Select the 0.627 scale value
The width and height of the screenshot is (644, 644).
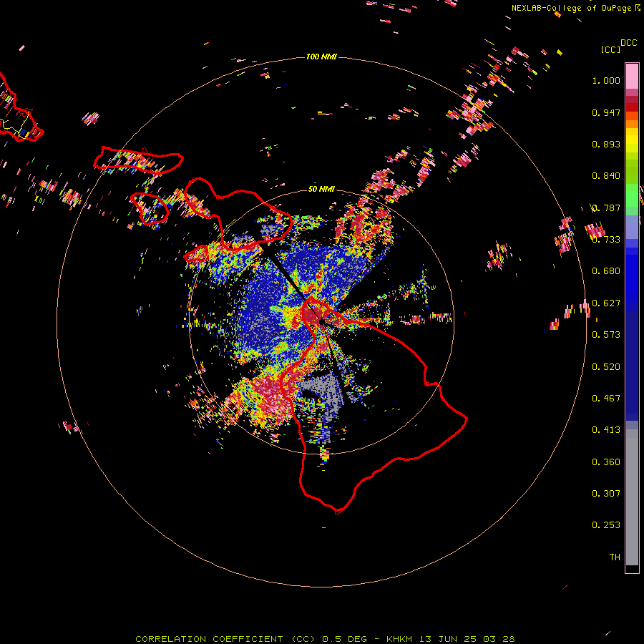click(x=606, y=303)
